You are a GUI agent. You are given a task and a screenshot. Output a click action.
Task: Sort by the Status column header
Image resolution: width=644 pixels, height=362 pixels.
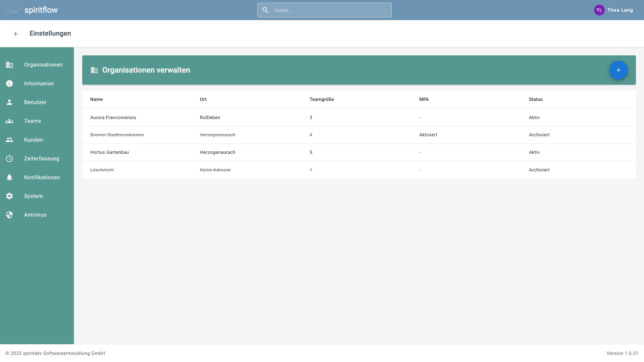(535, 99)
